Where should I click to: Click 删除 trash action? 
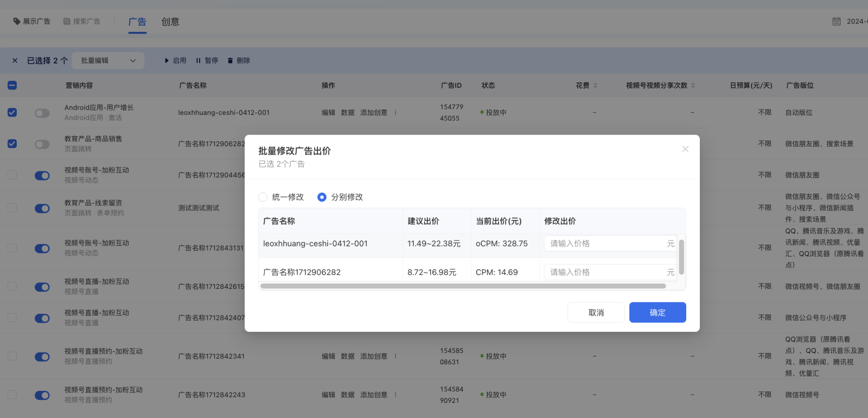coord(239,61)
